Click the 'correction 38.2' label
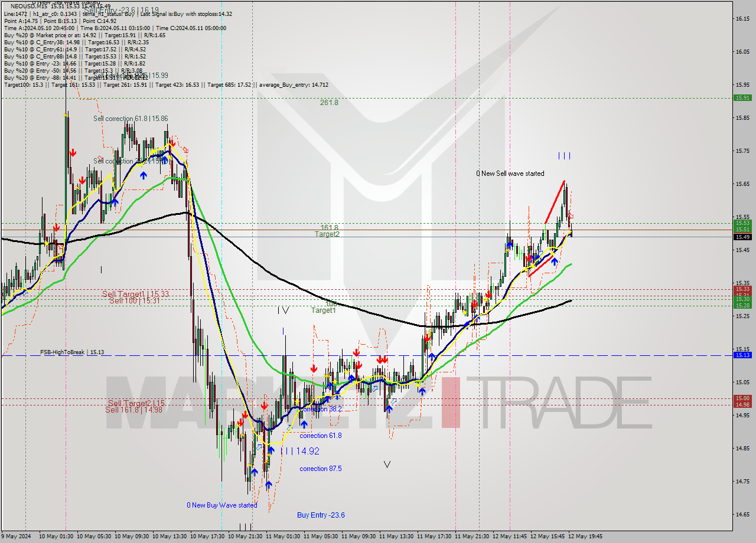 [321, 408]
